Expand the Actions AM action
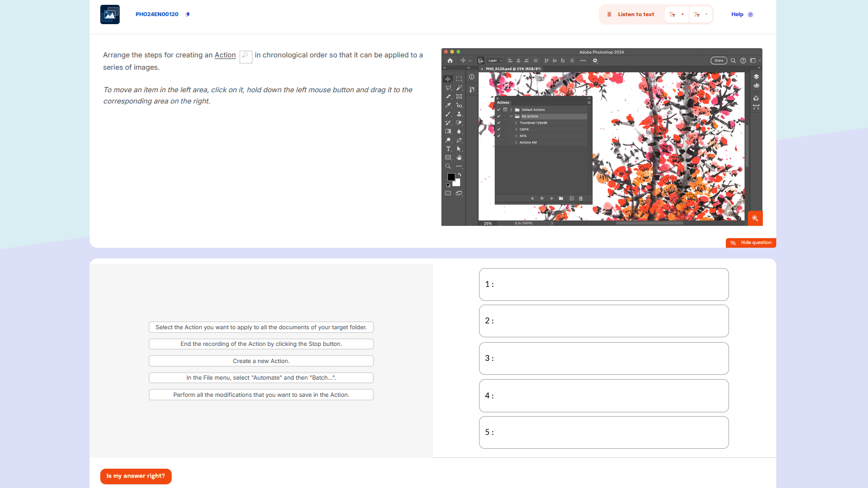868x488 pixels. [x=516, y=143]
